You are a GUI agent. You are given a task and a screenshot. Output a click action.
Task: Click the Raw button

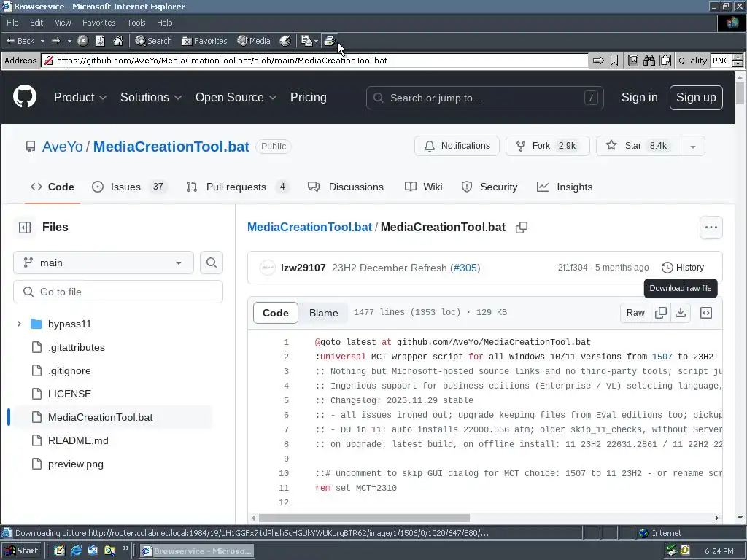635,313
